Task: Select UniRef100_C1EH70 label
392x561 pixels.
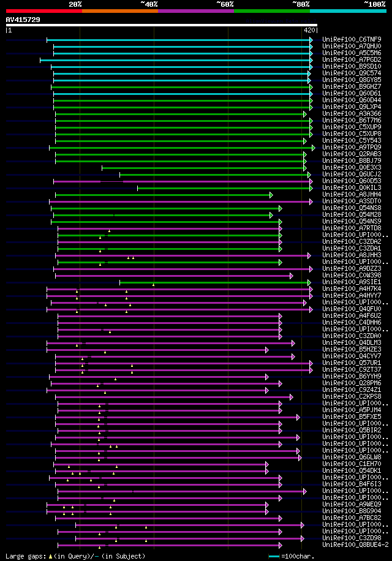Action: tap(352, 464)
